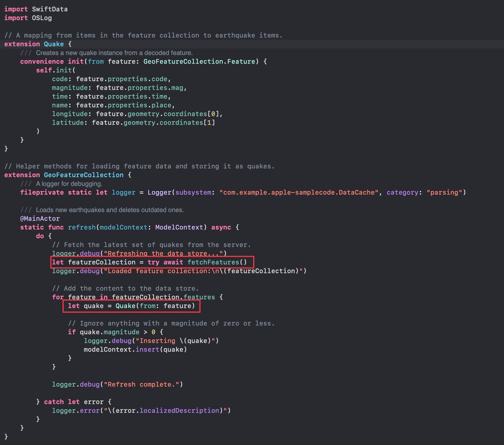Click 'feature.properties.mag' expression

(x=139, y=88)
